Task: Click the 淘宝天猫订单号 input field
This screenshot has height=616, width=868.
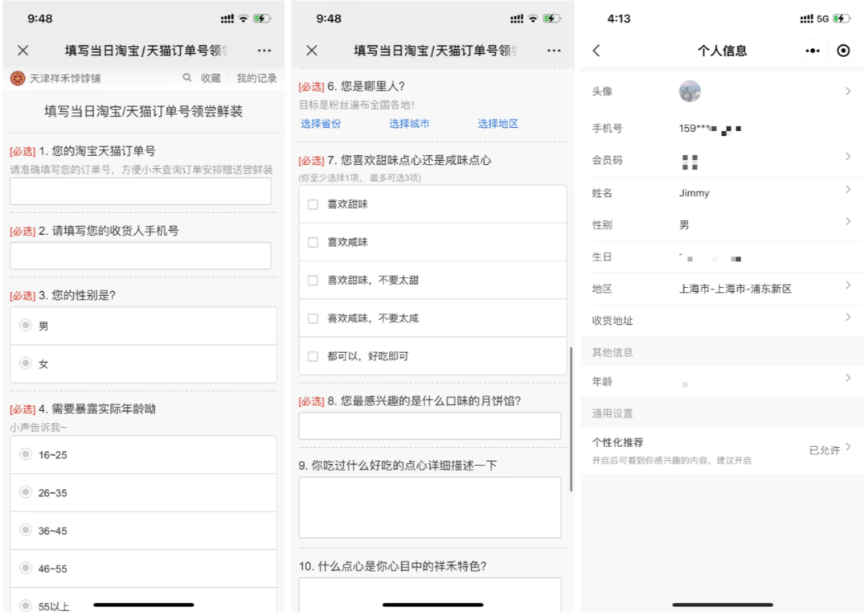Action: coord(141,191)
